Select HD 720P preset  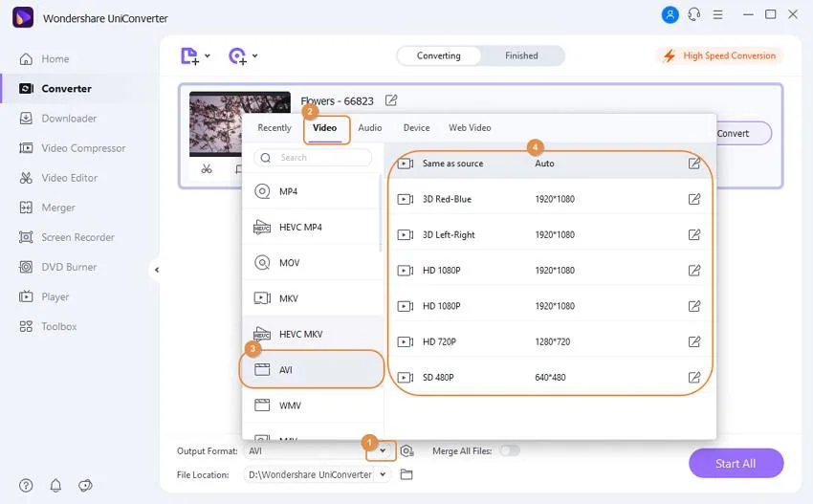(550, 341)
